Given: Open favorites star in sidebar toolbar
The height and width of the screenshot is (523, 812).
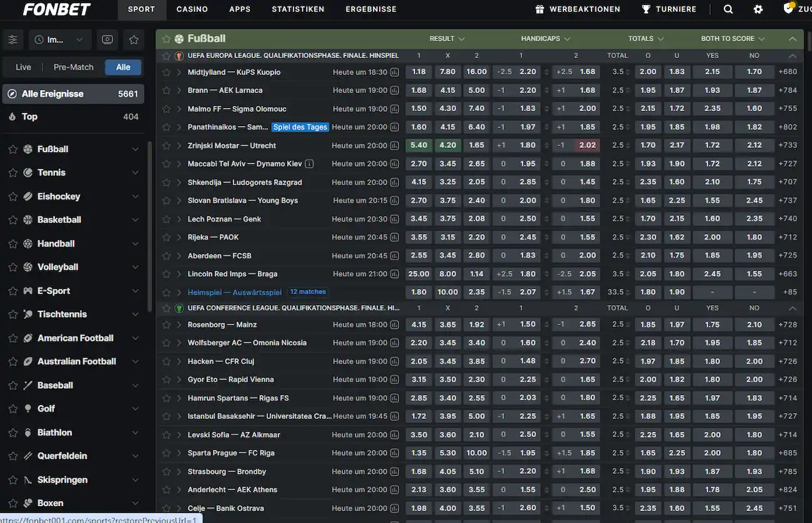Looking at the screenshot, I should [x=134, y=40].
